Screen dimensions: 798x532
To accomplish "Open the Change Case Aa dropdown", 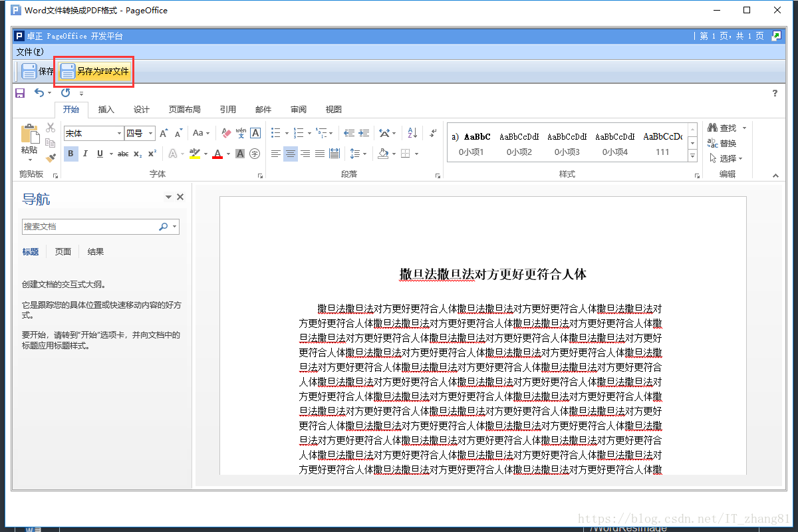I will (201, 133).
